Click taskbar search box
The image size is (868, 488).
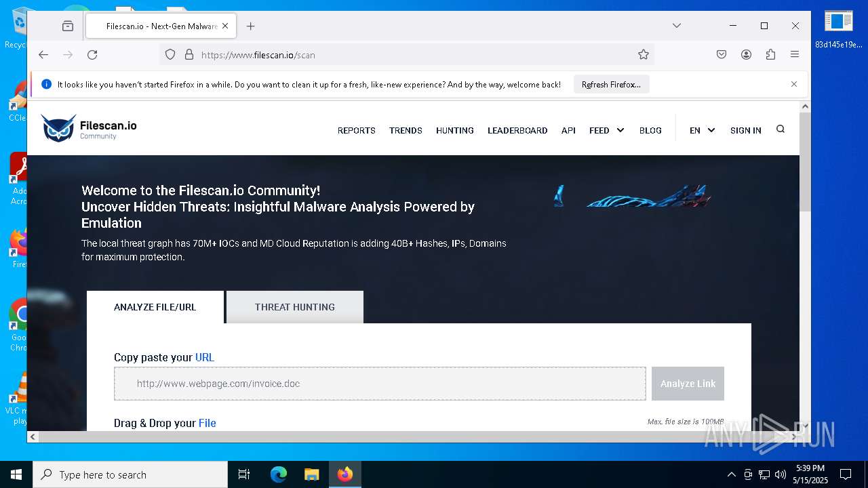point(130,474)
